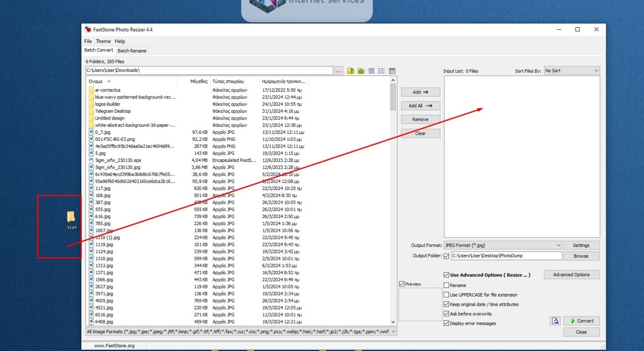This screenshot has width=644, height=351.
Task: Open the All Image Formats filter dropdown
Action: (241, 332)
